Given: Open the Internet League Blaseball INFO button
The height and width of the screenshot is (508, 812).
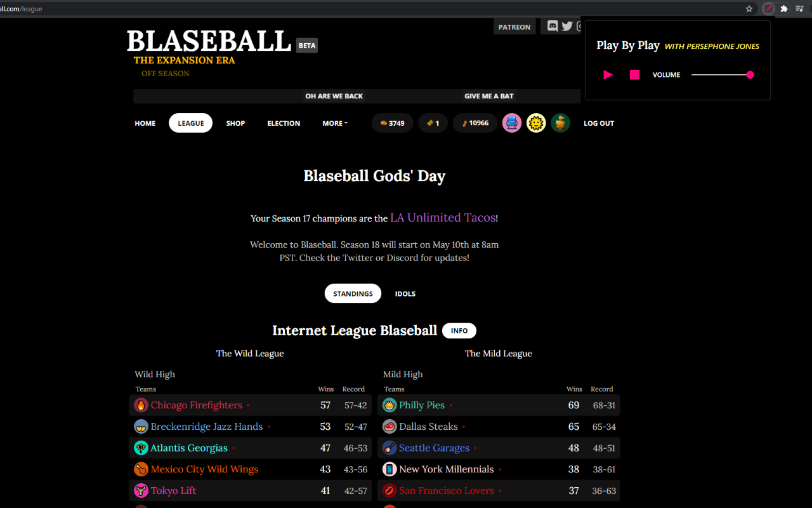Looking at the screenshot, I should (459, 331).
